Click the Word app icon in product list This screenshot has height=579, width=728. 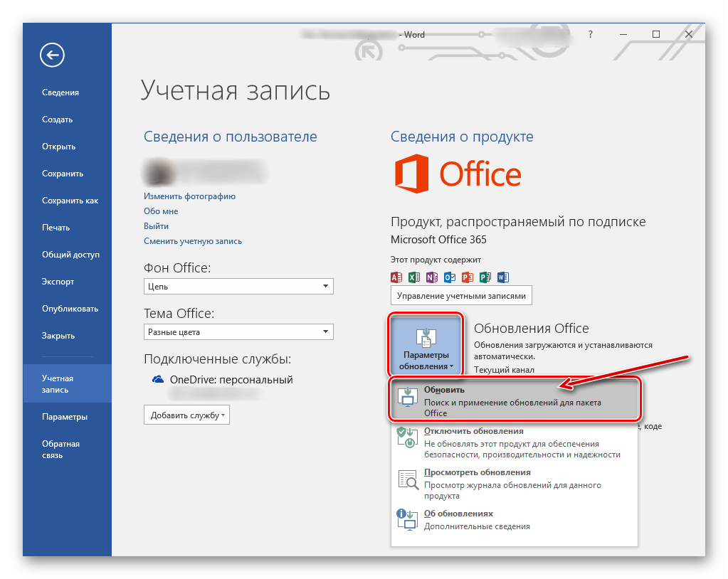click(x=503, y=277)
